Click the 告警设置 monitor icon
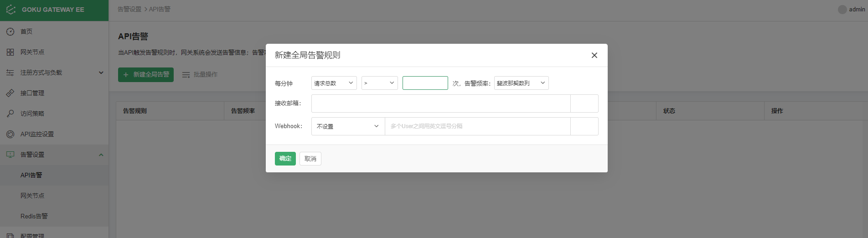The image size is (868, 238). click(10, 155)
